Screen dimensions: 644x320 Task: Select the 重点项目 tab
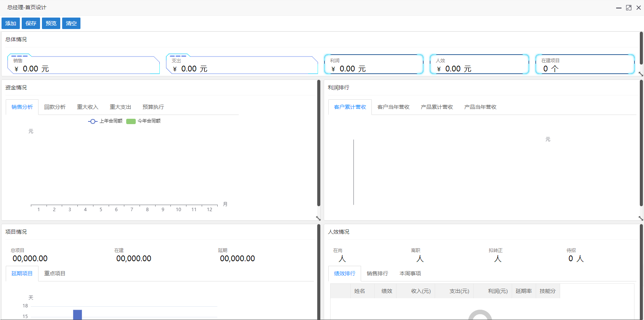click(x=55, y=273)
